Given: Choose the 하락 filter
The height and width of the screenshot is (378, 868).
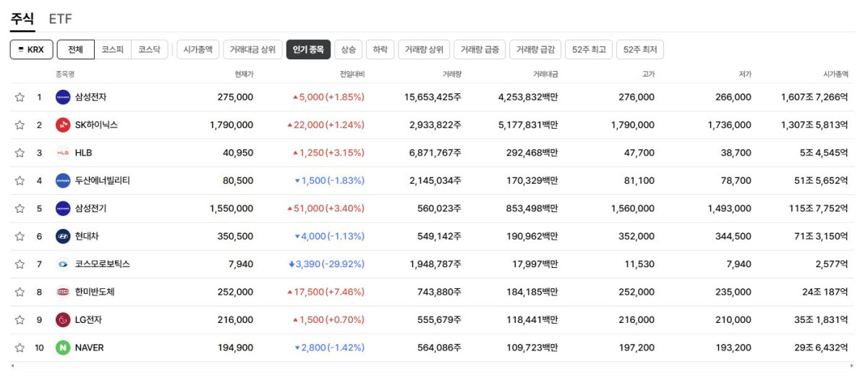Looking at the screenshot, I should [380, 50].
